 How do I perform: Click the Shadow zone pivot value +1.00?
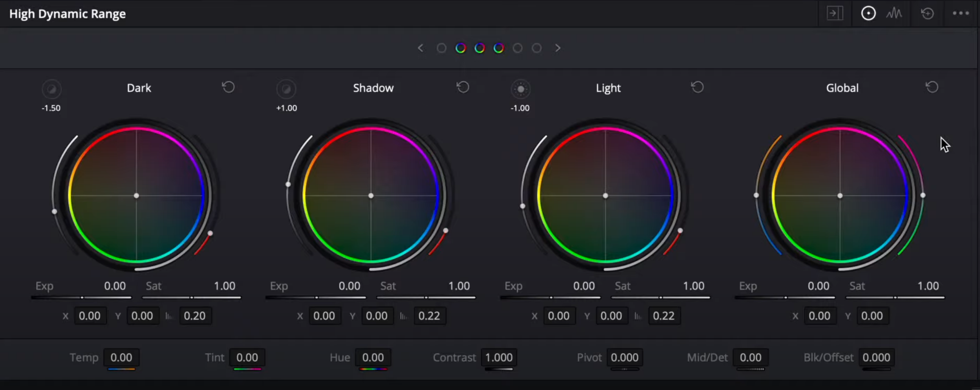[286, 108]
